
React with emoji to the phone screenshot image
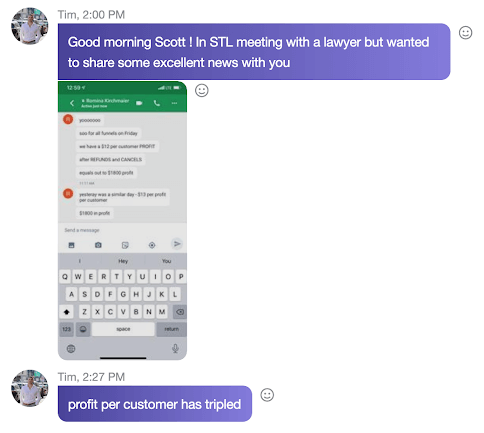coord(202,90)
